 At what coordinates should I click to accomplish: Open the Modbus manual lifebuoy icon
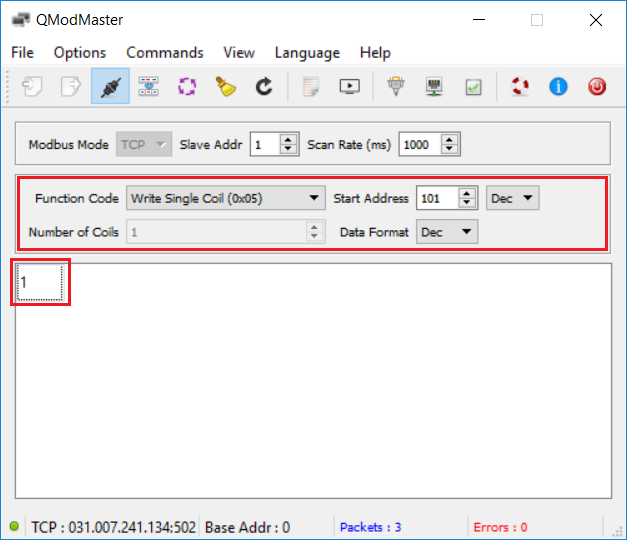click(520, 86)
